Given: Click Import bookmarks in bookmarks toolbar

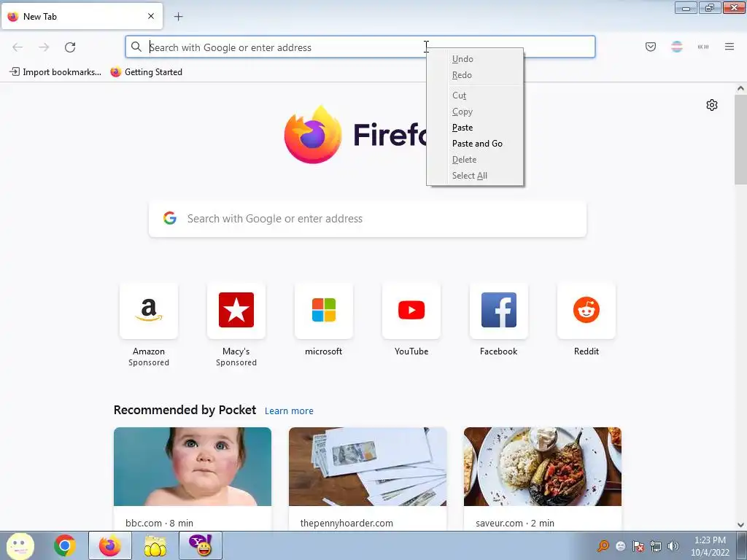Looking at the screenshot, I should [55, 72].
